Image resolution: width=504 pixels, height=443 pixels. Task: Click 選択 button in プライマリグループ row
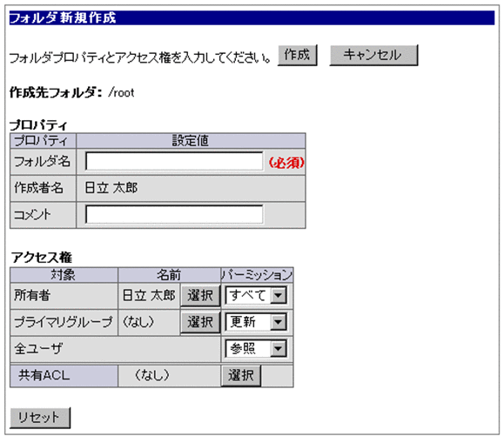click(x=200, y=322)
